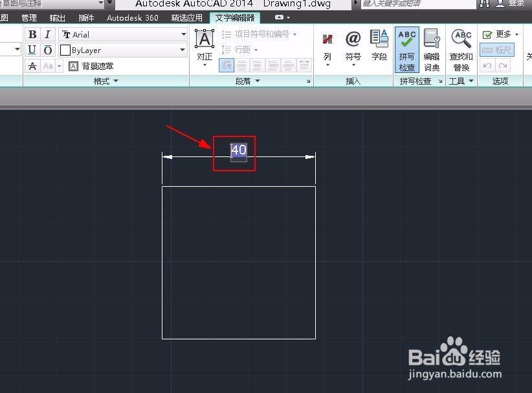Click the Aa change case icon

pyautogui.click(x=48, y=66)
